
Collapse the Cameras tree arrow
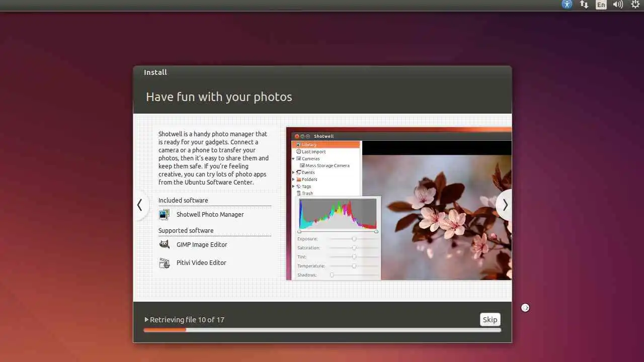[293, 159]
